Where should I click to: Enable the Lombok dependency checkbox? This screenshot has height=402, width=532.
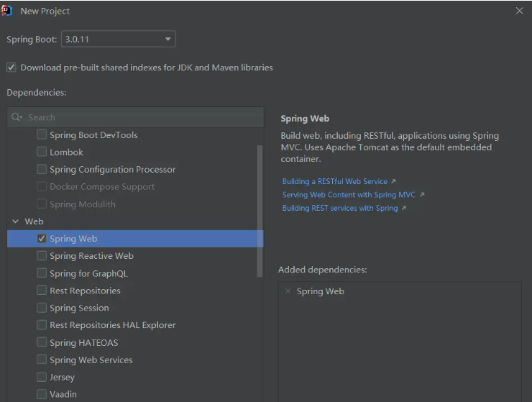[42, 152]
